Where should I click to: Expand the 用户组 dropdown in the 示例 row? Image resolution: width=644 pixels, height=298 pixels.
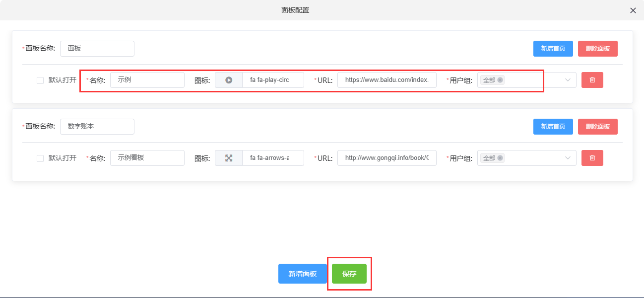click(568, 80)
